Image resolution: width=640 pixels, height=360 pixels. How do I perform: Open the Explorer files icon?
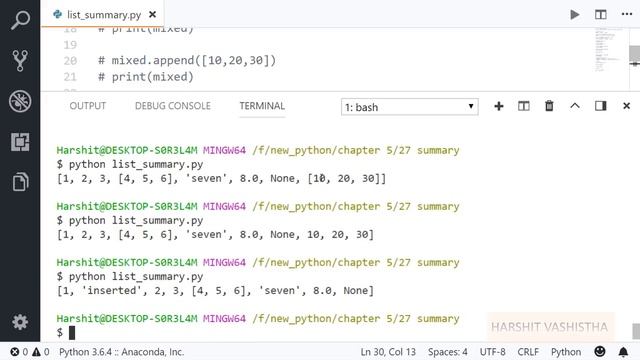tap(20, 182)
